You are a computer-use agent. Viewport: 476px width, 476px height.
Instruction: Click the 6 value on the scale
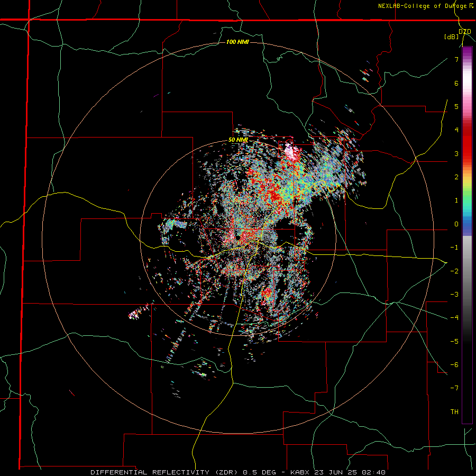456,83
